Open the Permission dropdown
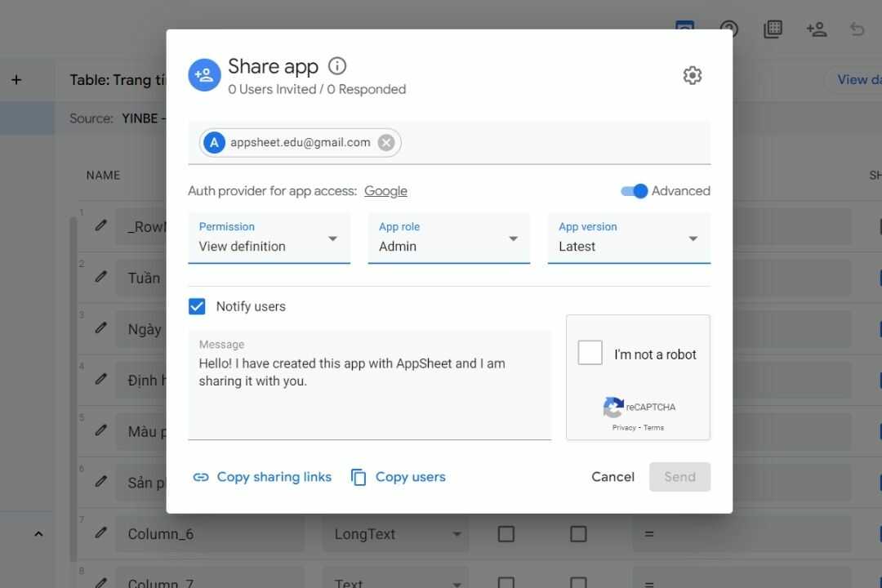The width and height of the screenshot is (882, 588). 269,238
